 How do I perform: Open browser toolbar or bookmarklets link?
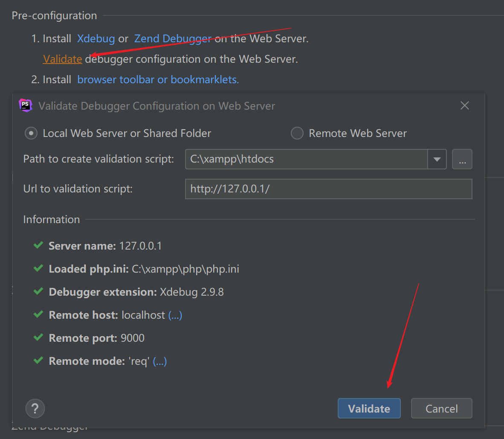[x=158, y=79]
